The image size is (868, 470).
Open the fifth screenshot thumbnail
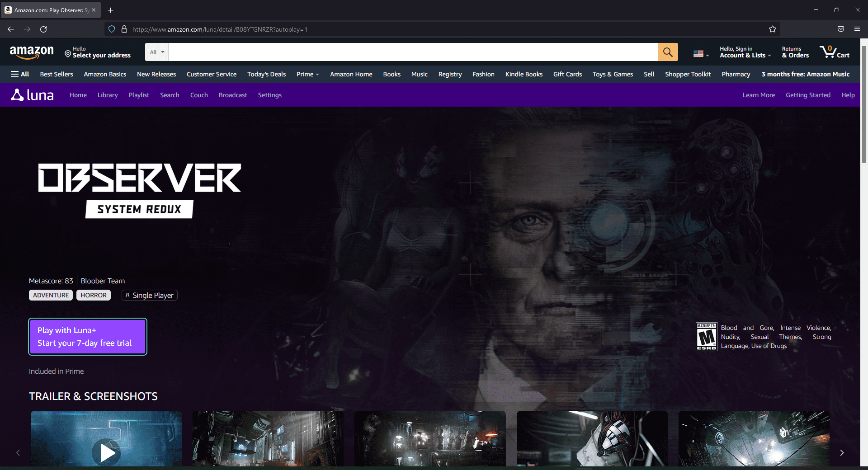tap(754, 438)
